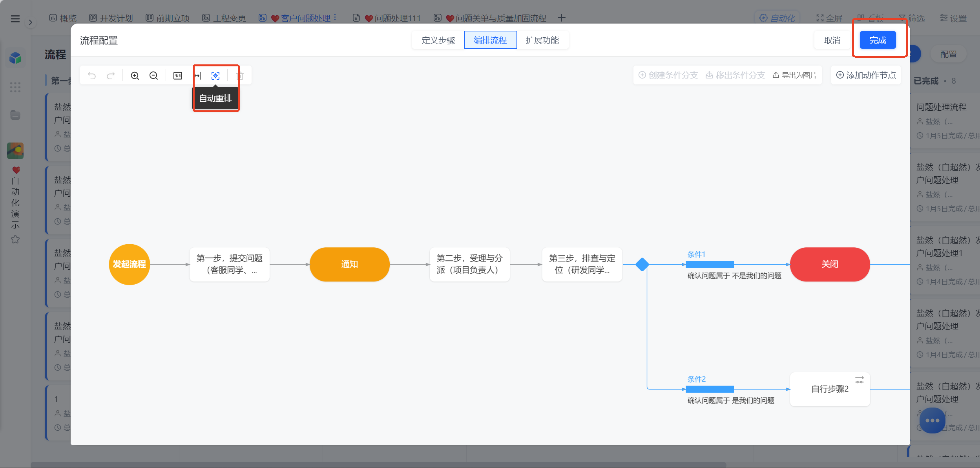Click the star favorite icon
Viewport: 980px width, 468px height.
coord(15,239)
